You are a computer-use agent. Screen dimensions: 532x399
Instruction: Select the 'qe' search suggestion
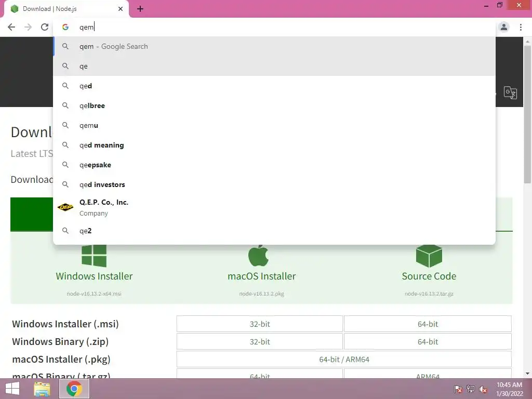(274, 66)
